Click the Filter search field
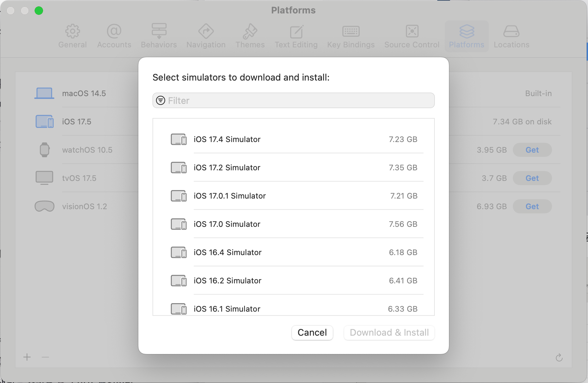The height and width of the screenshot is (383, 588). click(293, 100)
